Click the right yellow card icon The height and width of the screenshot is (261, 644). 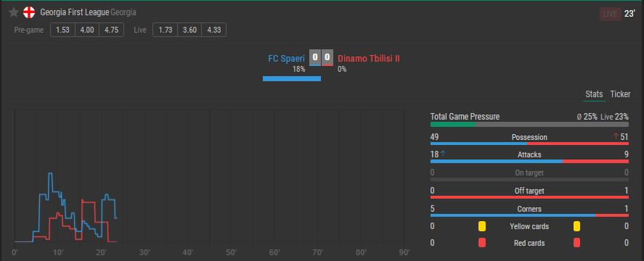(576, 226)
